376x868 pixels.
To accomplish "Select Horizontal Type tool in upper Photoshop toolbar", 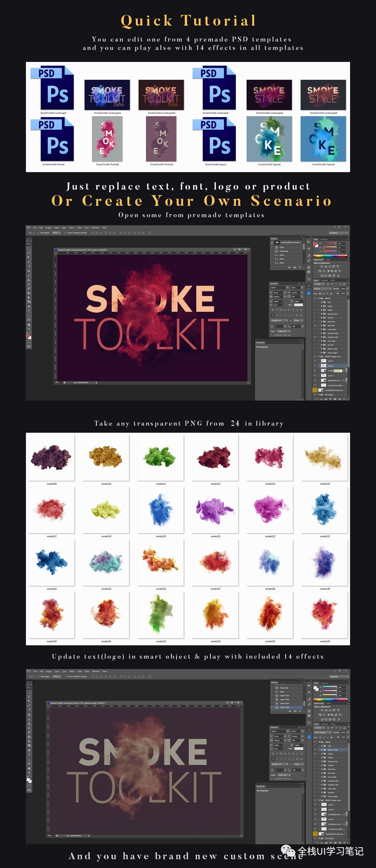I will click(29, 311).
